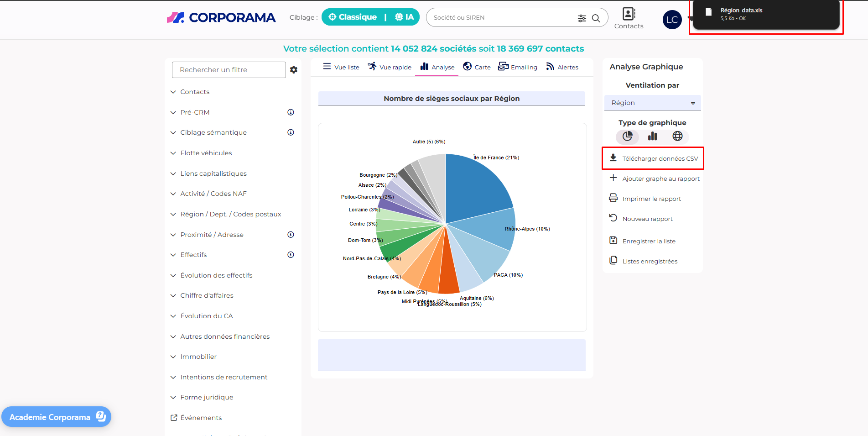Click Ajouter graphe au rapport
Image resolution: width=868 pixels, height=436 pixels.
[655, 179]
